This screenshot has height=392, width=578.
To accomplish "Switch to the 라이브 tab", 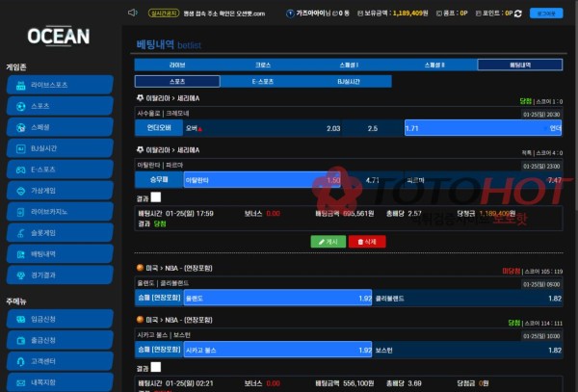I will [177, 65].
